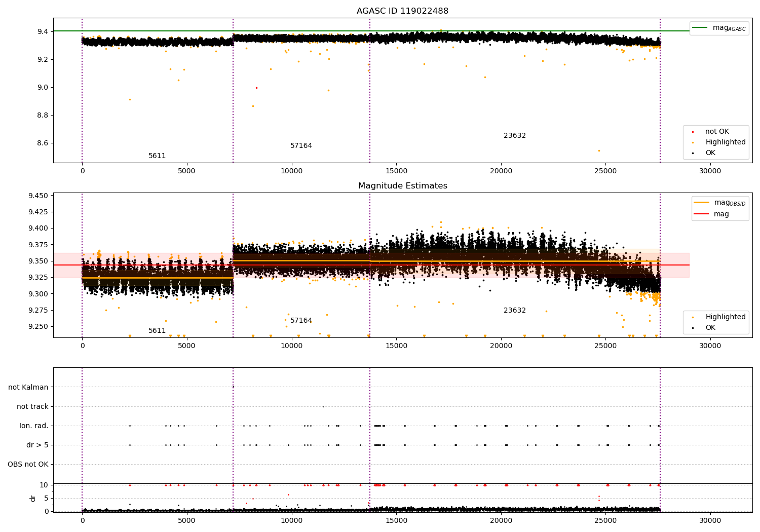Click the '5000' x-tick under the bottom plot
This screenshot has height=532, width=760.
click(187, 520)
